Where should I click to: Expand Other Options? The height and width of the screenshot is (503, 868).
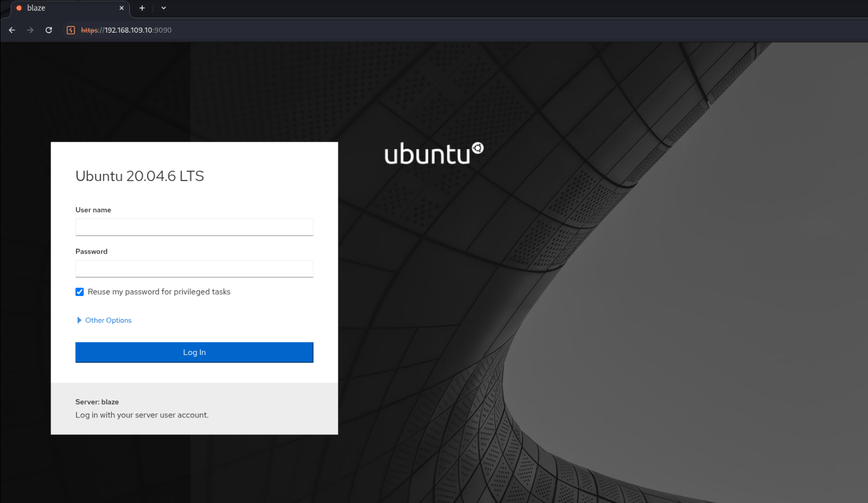coord(104,320)
